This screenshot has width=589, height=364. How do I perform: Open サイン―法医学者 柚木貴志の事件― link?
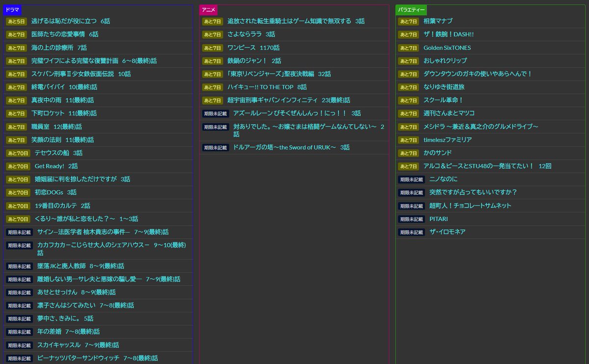(103, 232)
